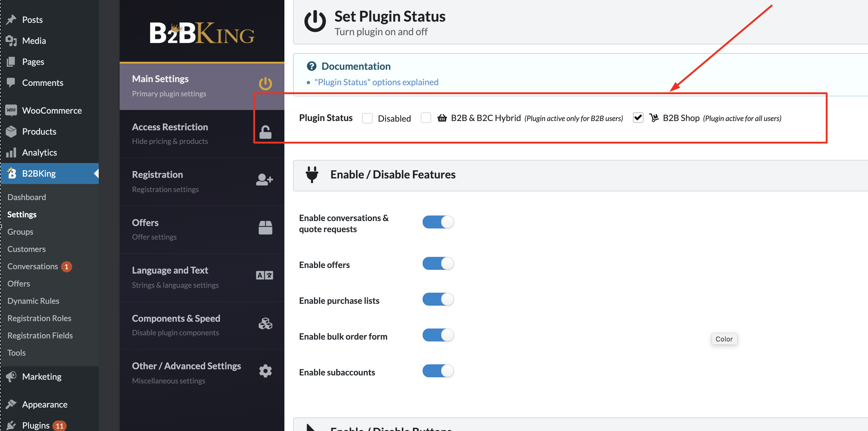Image resolution: width=868 pixels, height=431 pixels.
Task: Toggle Enable conversations & quote requests switch
Action: coord(438,222)
